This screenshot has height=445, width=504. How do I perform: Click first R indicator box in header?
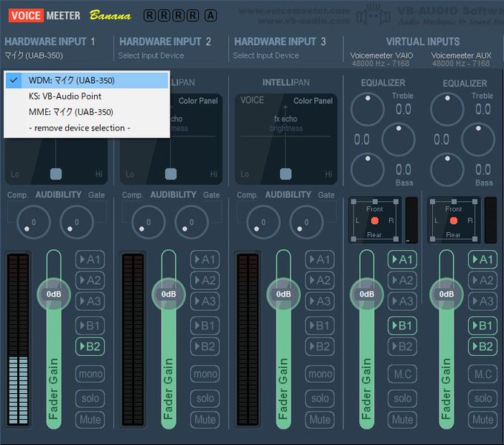click(150, 15)
